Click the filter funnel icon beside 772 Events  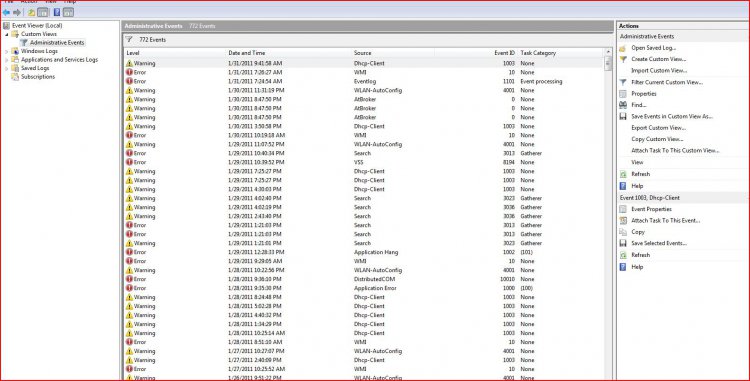[x=129, y=40]
